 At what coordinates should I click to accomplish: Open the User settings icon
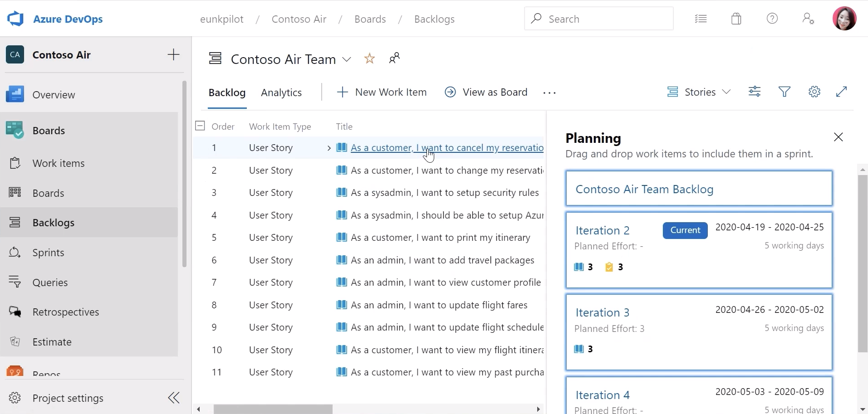[x=808, y=19]
